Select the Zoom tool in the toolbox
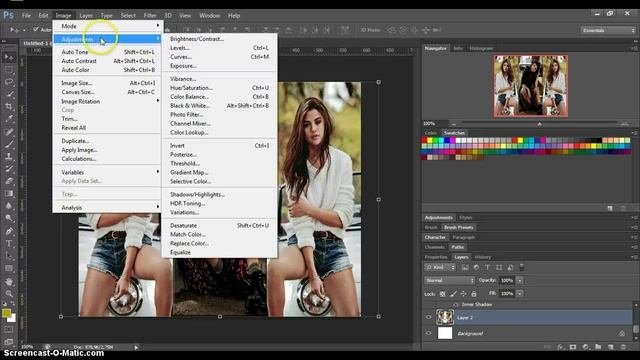 (9, 293)
